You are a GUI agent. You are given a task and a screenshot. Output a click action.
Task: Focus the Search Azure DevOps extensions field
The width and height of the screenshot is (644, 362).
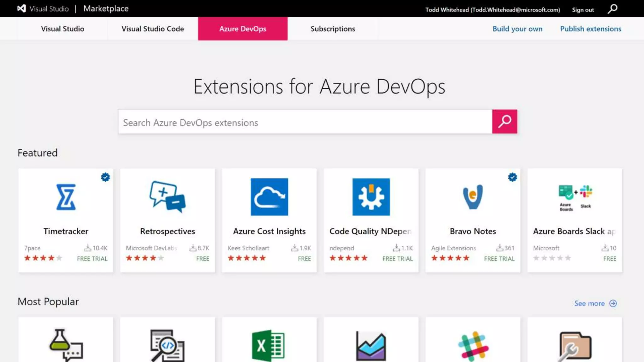305,122
